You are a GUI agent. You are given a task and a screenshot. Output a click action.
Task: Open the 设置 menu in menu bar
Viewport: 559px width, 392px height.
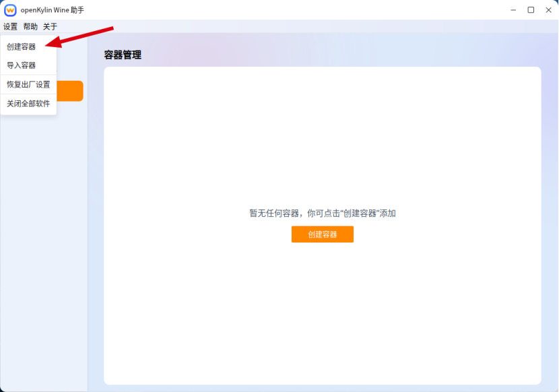point(10,26)
